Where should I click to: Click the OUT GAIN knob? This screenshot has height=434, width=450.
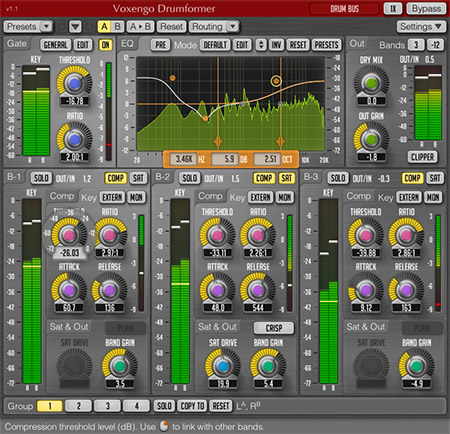(371, 139)
